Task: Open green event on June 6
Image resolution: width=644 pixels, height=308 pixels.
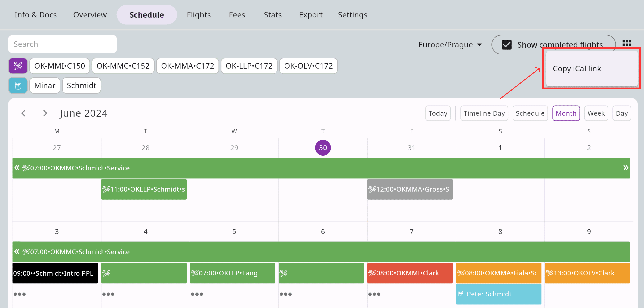Action: pyautogui.click(x=321, y=273)
